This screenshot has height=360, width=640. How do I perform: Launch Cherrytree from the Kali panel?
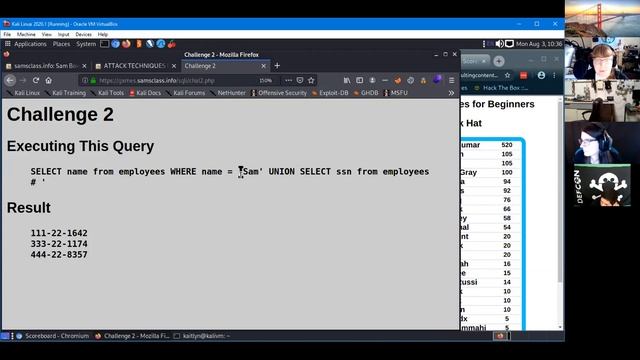172,44
